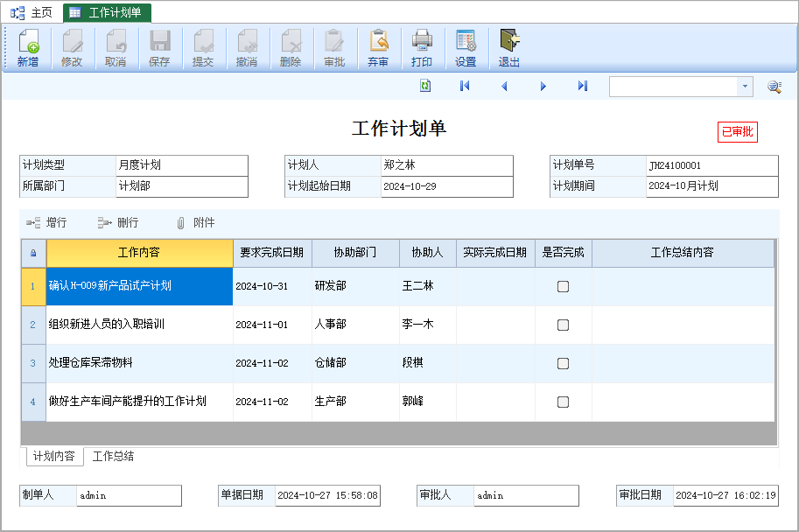Screen dimensions: 799x532
Task: Toggle 是否完成 checkbox for 处理仓库呆滞物料
Action: [x=563, y=363]
